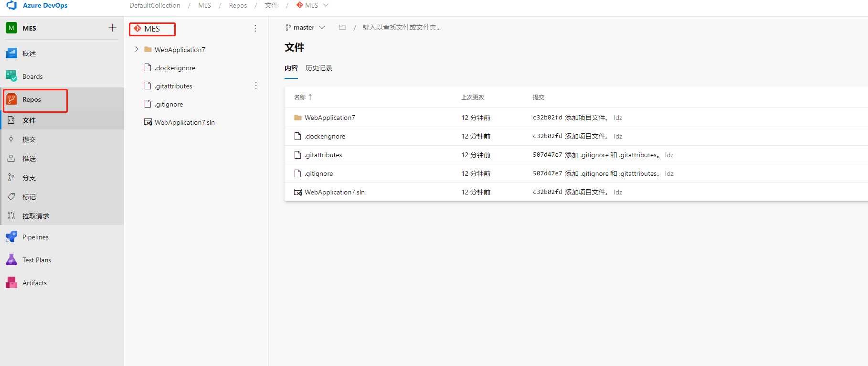Click the find file or folder input
Image resolution: width=868 pixels, height=366 pixels.
coord(402,28)
